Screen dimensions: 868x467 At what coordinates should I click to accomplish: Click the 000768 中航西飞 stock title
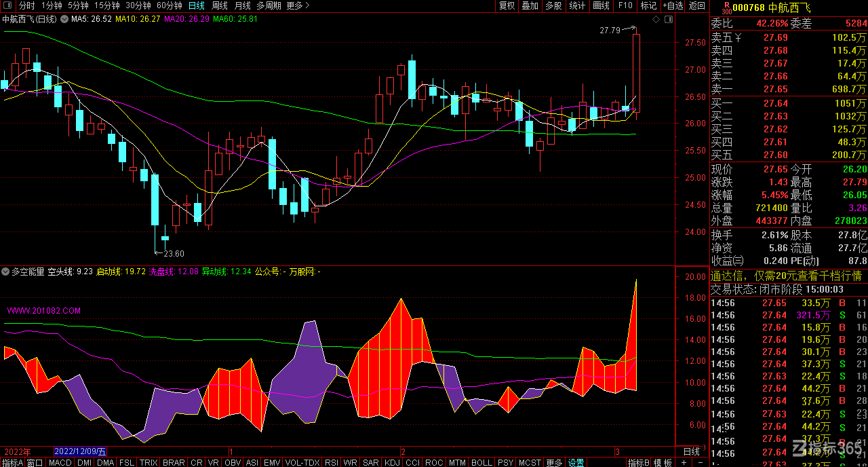[773, 7]
